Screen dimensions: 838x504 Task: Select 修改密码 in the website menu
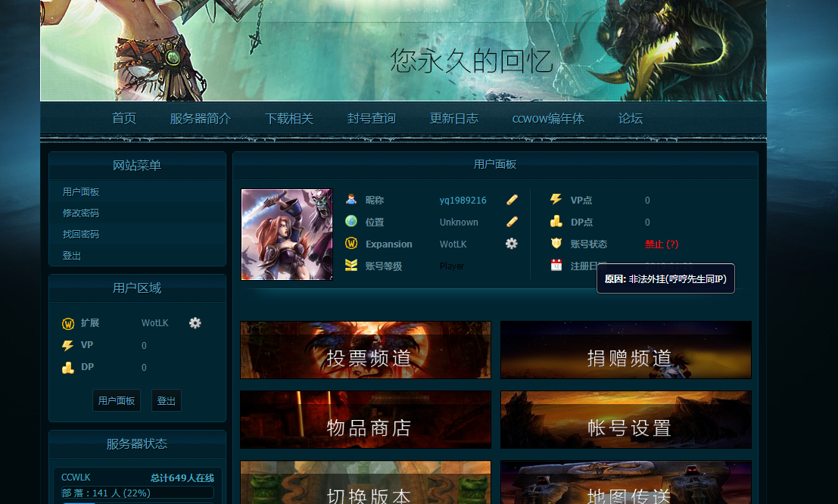click(81, 213)
